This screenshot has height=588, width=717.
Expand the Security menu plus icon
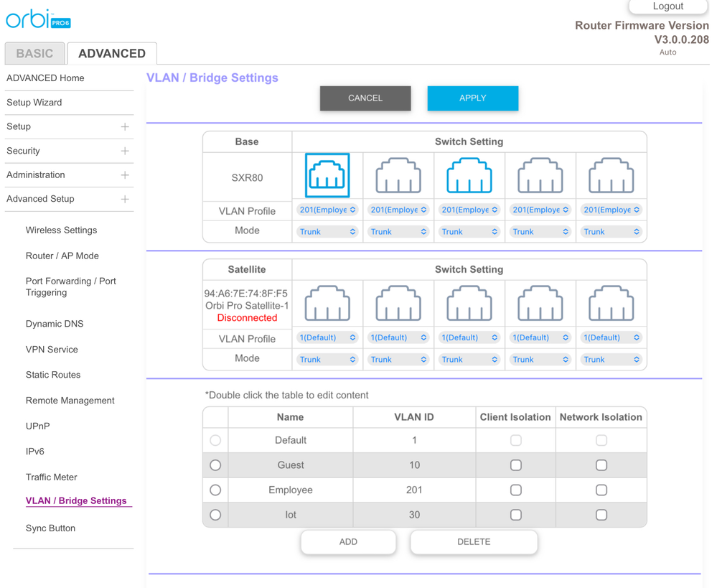coord(125,151)
